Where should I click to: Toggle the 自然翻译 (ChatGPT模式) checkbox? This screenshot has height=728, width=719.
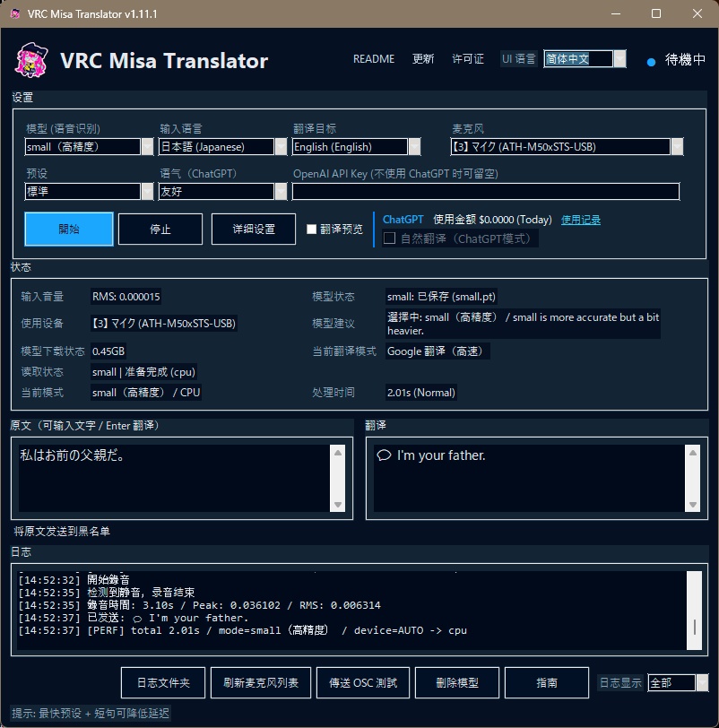point(389,238)
